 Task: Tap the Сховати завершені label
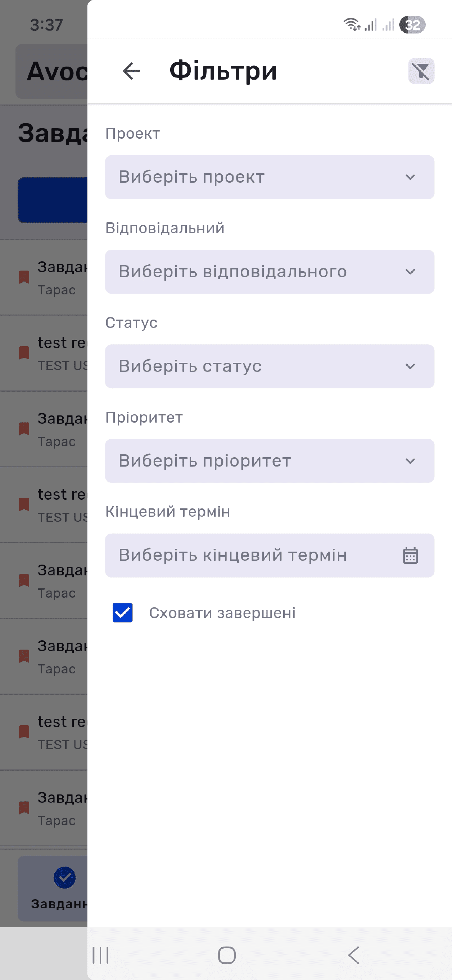(222, 613)
